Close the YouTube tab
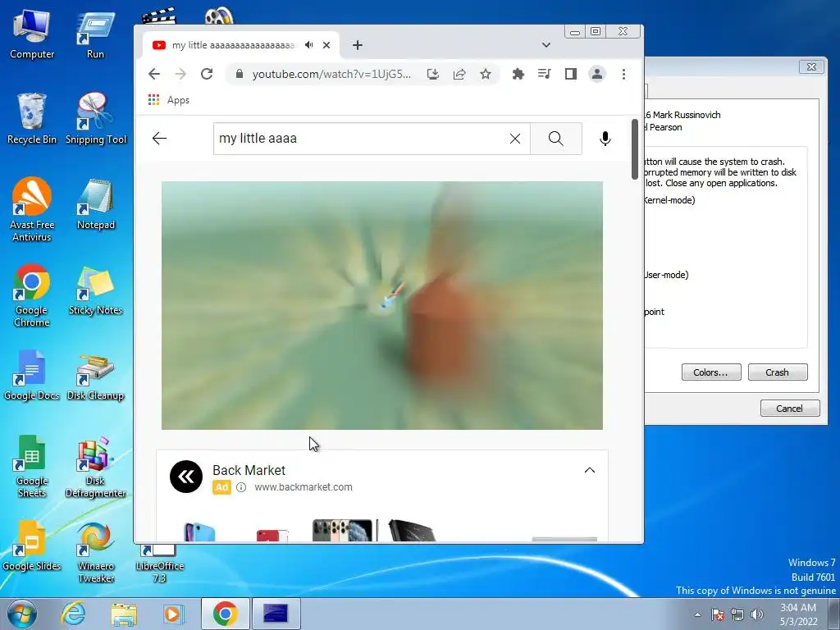 326,45
